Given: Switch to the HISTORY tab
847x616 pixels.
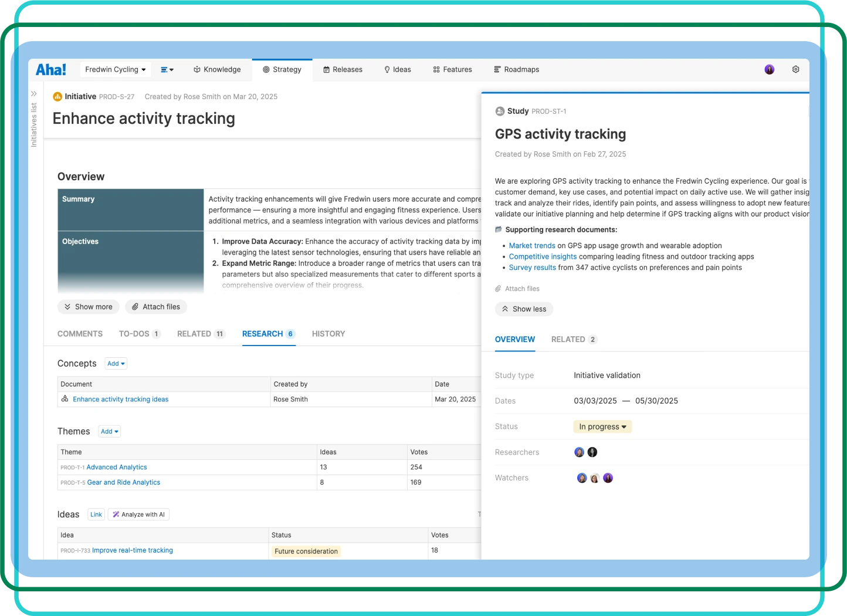Looking at the screenshot, I should 328,334.
